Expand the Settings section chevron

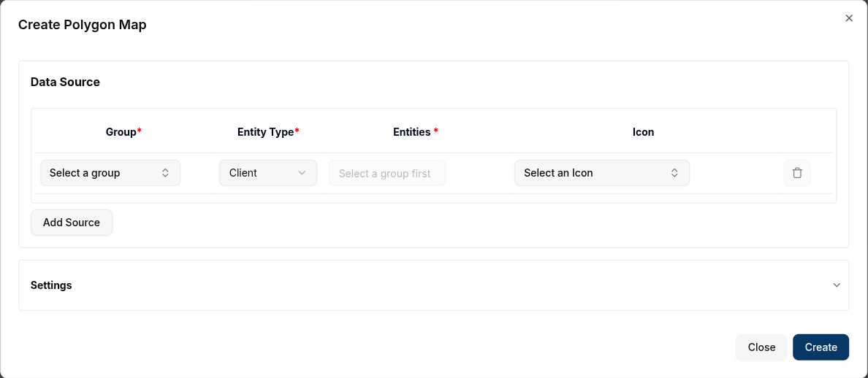[x=837, y=285]
